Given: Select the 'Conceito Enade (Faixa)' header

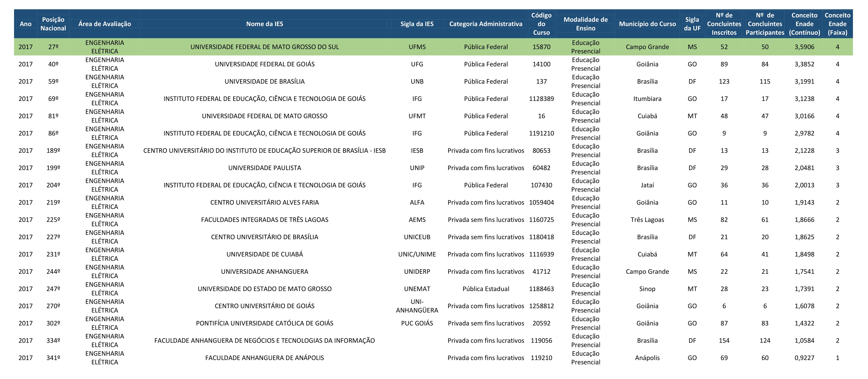Looking at the screenshot, I should point(837,24).
